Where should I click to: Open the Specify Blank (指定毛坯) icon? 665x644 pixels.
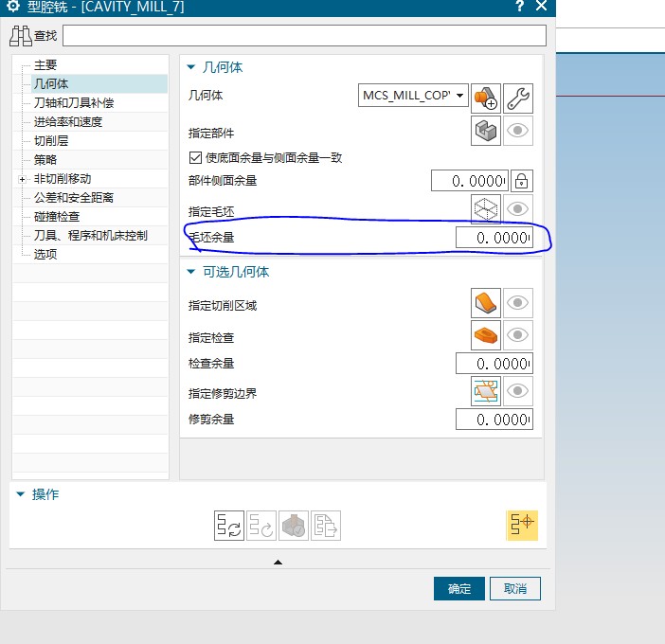click(486, 209)
